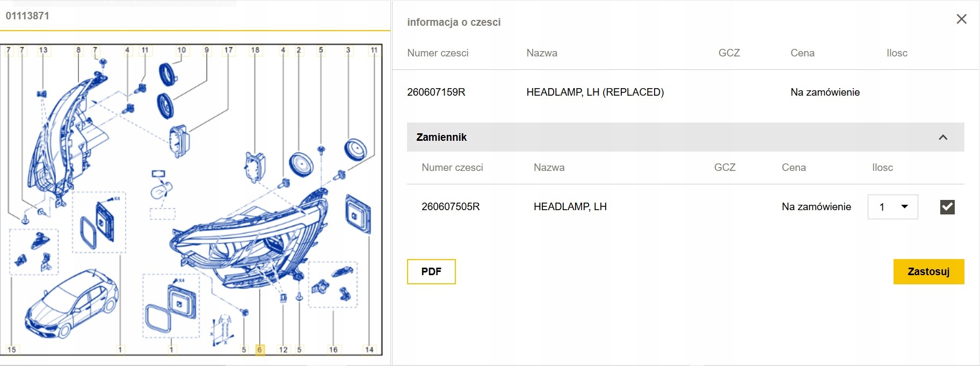This screenshot has width=980, height=366.
Task: Open quantity dropdown for 260607505R
Action: (x=892, y=207)
